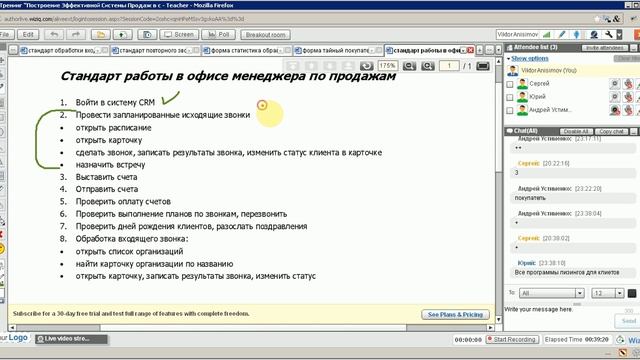This screenshot has width=640, height=360.
Task: Open the Poll button
Action: click(x=218, y=35)
